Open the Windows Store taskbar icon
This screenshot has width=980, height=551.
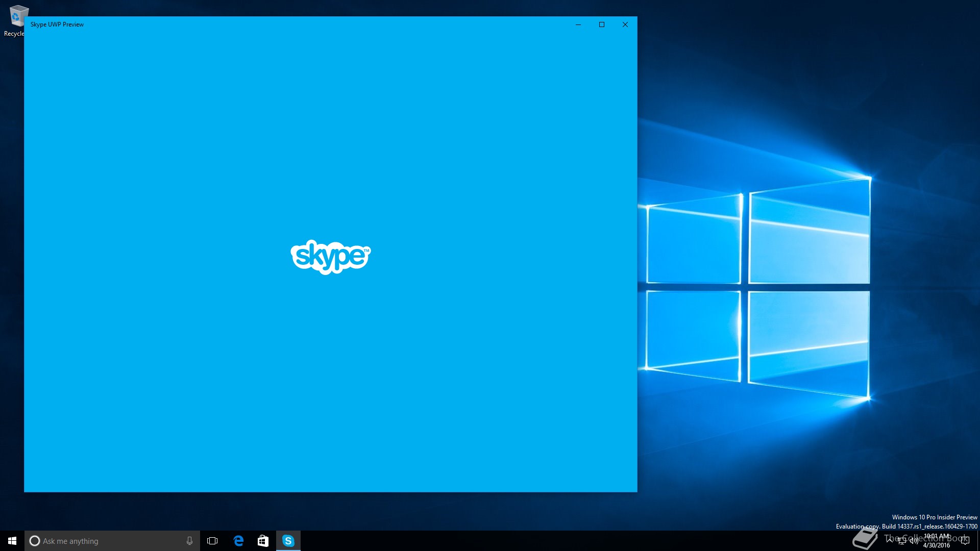(x=263, y=541)
